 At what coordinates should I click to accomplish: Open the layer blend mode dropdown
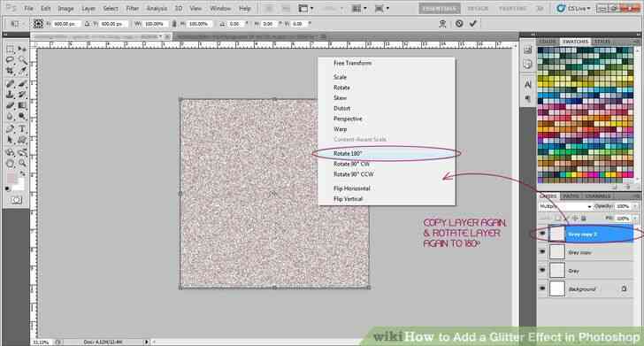[x=565, y=206]
